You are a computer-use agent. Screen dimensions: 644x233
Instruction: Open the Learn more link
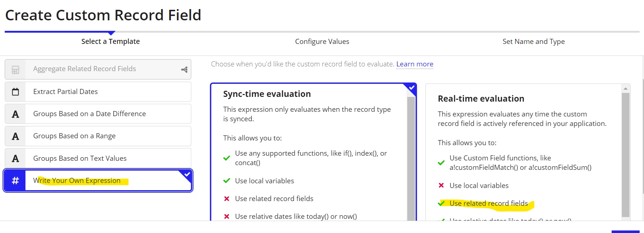[x=415, y=64]
